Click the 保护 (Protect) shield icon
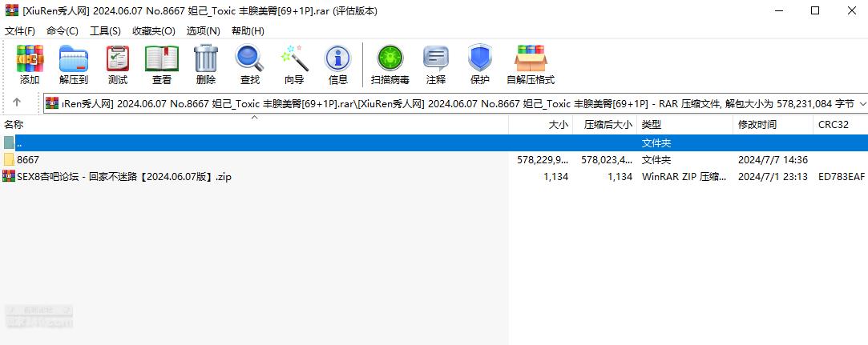 click(x=480, y=58)
